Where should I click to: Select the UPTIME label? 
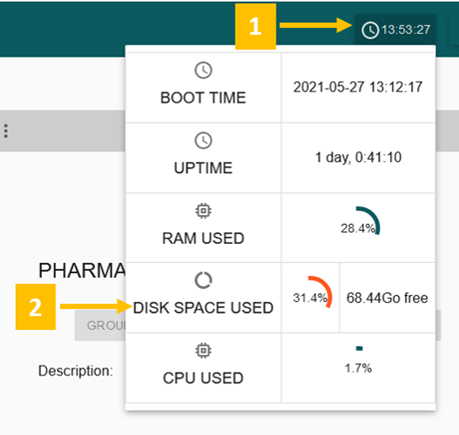coord(203,168)
